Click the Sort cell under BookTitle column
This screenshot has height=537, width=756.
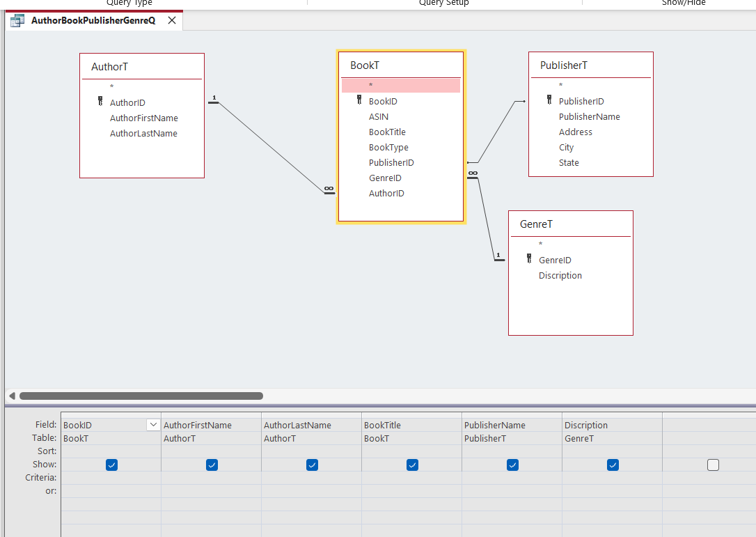point(411,451)
